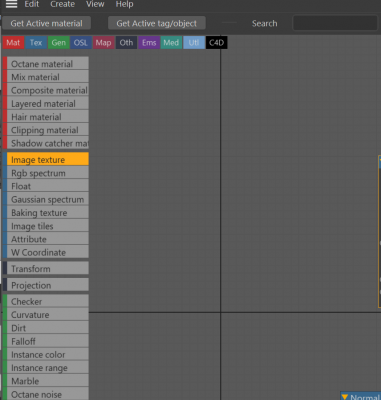Toggle the C4D category filter
381x400 pixels.
pyautogui.click(x=217, y=43)
